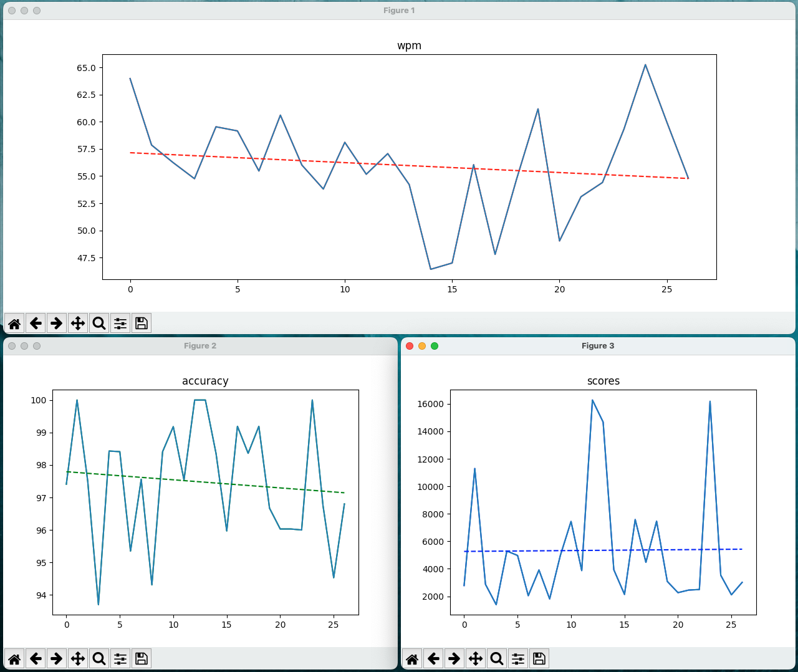Viewport: 798px width, 672px height.
Task: Click the Figure 1 window title
Action: (x=399, y=11)
